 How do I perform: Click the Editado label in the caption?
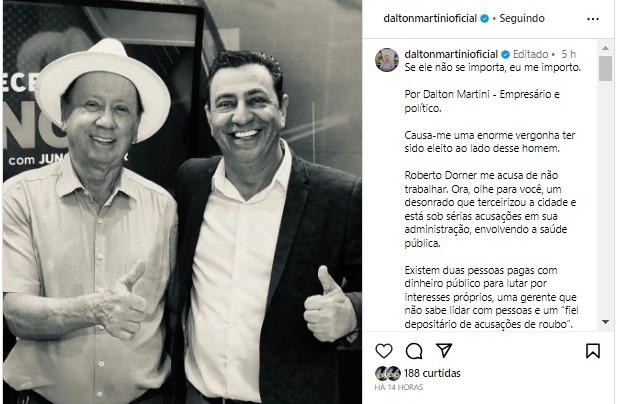[x=531, y=54]
